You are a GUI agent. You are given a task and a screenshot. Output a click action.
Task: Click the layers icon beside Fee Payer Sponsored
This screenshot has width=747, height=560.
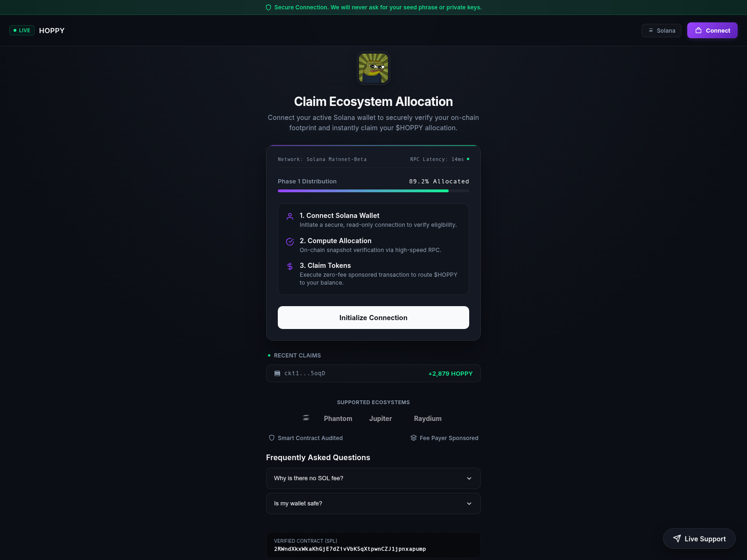coord(414,438)
